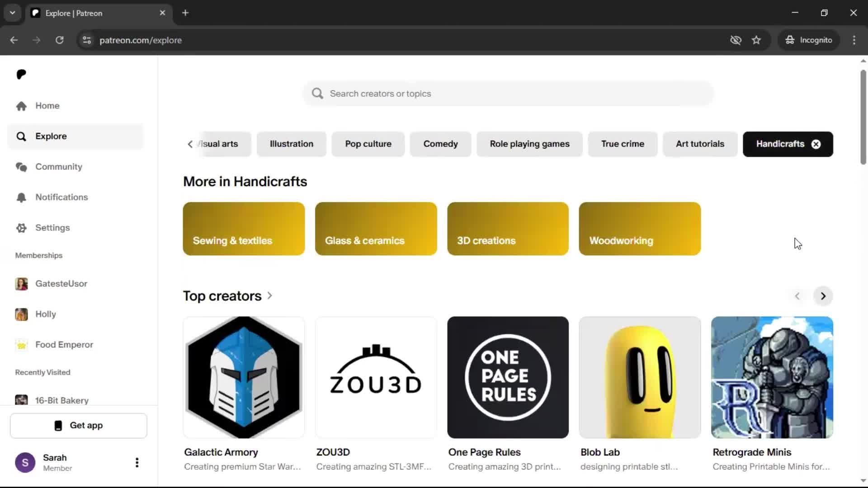Image resolution: width=868 pixels, height=488 pixels.
Task: Focus the Search creators or topics field
Action: pyautogui.click(x=508, y=94)
